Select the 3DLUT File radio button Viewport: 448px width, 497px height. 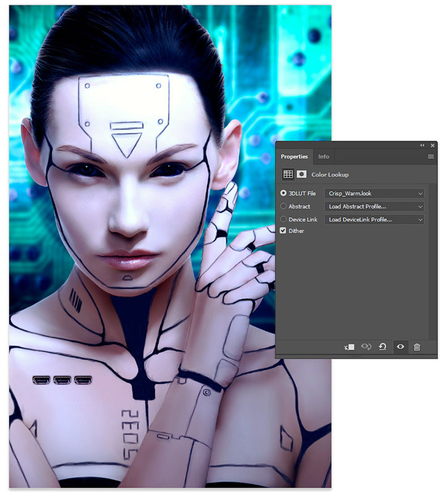pos(284,193)
